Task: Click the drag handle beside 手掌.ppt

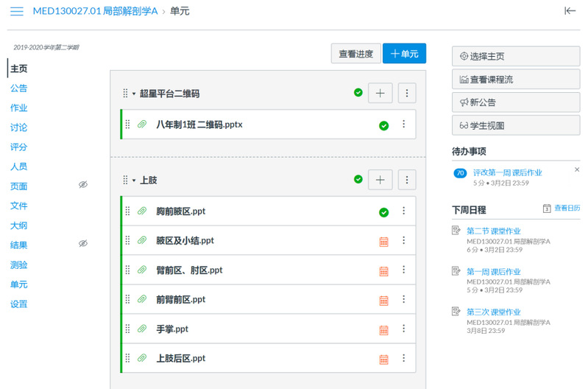Action: pyautogui.click(x=127, y=329)
